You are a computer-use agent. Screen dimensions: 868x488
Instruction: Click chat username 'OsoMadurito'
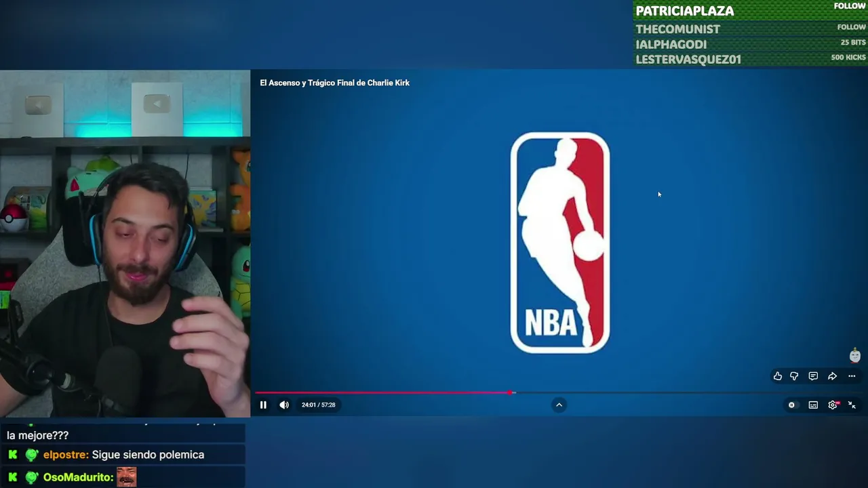pos(78,477)
